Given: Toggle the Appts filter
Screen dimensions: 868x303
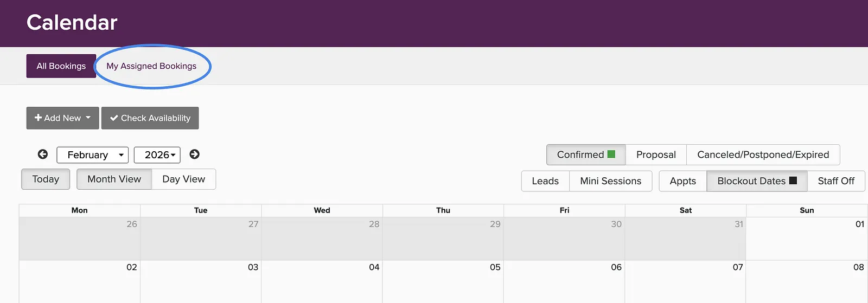Looking at the screenshot, I should [x=682, y=181].
